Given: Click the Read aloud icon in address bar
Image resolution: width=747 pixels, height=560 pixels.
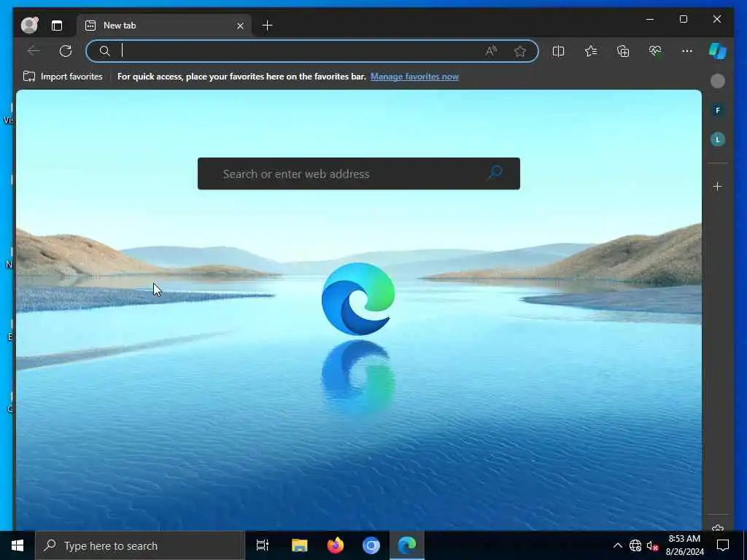Looking at the screenshot, I should (x=491, y=51).
